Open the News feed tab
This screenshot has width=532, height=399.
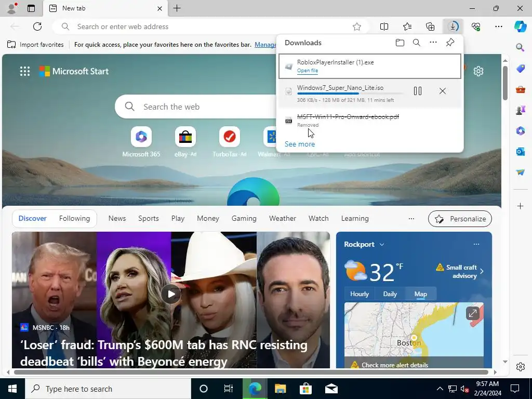pos(117,219)
